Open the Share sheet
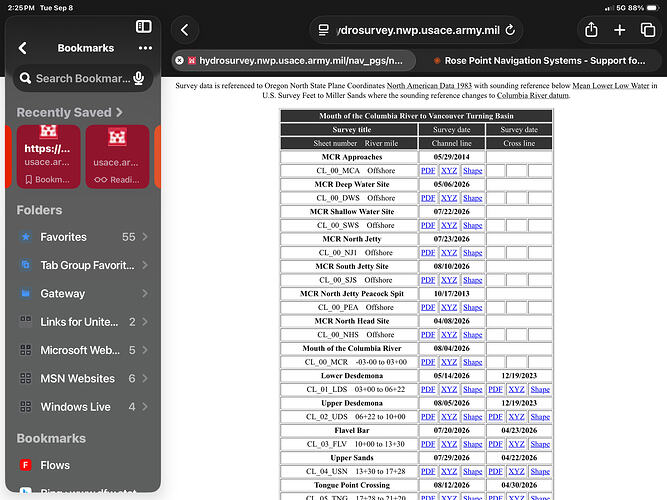The height and width of the screenshot is (500, 667). [x=591, y=30]
